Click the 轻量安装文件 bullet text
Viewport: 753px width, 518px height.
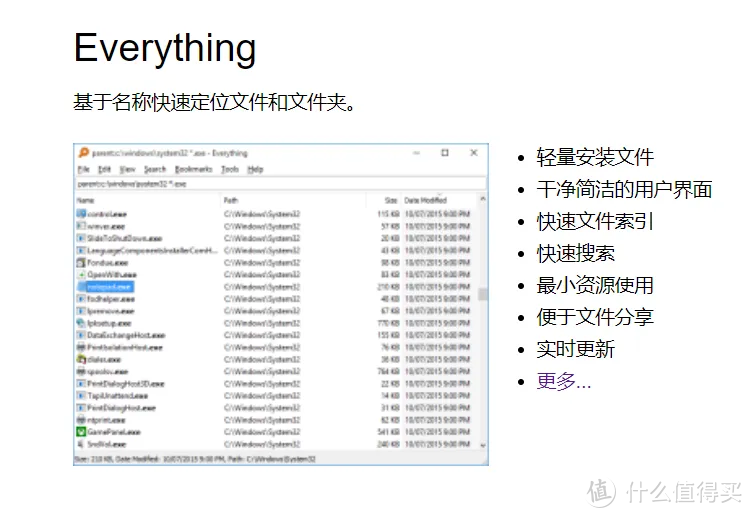pos(595,157)
